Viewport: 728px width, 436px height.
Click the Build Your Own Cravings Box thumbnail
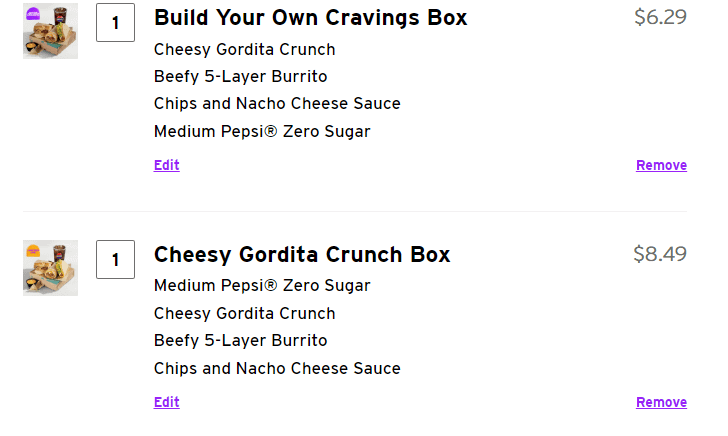pos(50,31)
